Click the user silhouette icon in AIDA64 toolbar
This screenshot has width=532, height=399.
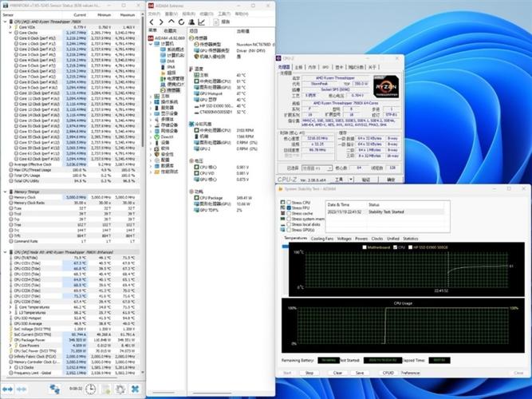pos(191,22)
